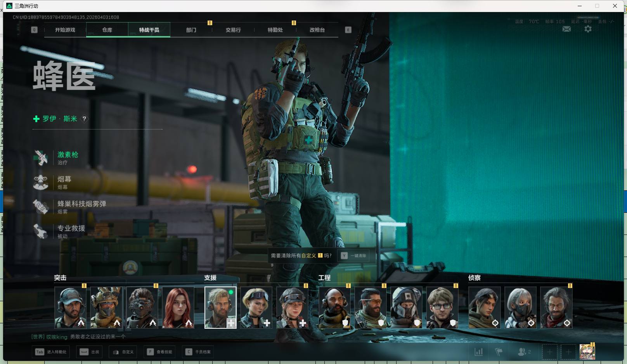The width and height of the screenshot is (627, 364).
Task: Select the dark-haired female recon operator
Action: (485, 307)
